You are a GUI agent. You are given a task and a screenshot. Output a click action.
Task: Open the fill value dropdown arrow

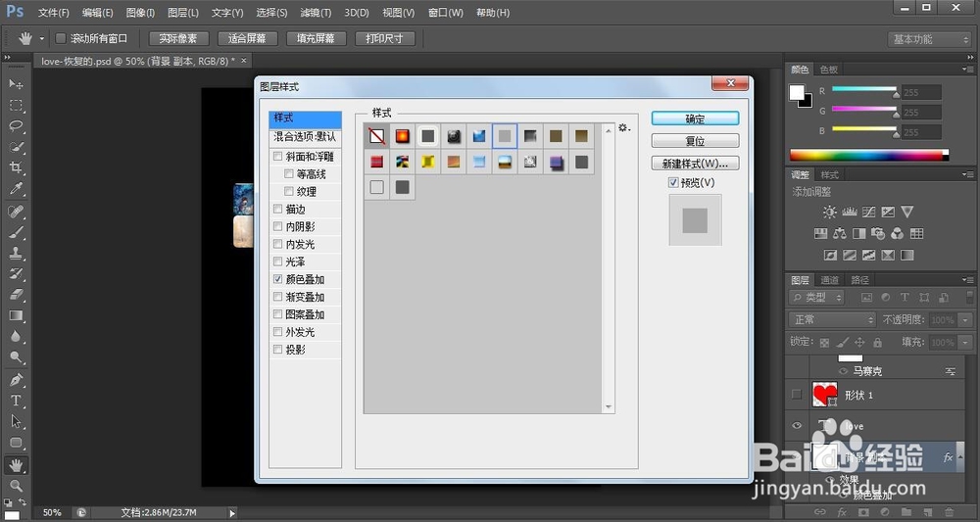(x=965, y=342)
